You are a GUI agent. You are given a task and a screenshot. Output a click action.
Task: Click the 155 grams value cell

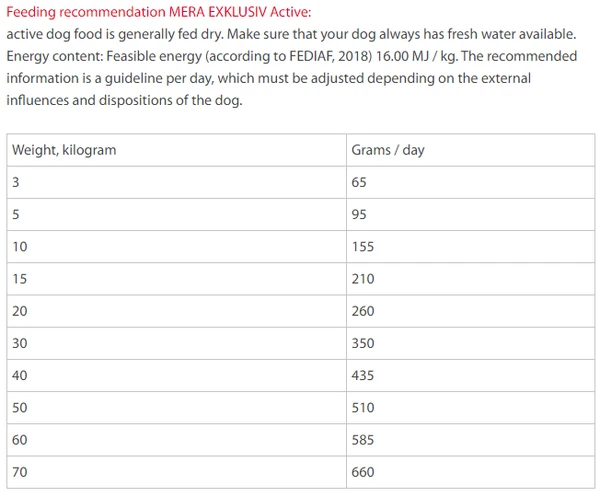pyautogui.click(x=363, y=246)
